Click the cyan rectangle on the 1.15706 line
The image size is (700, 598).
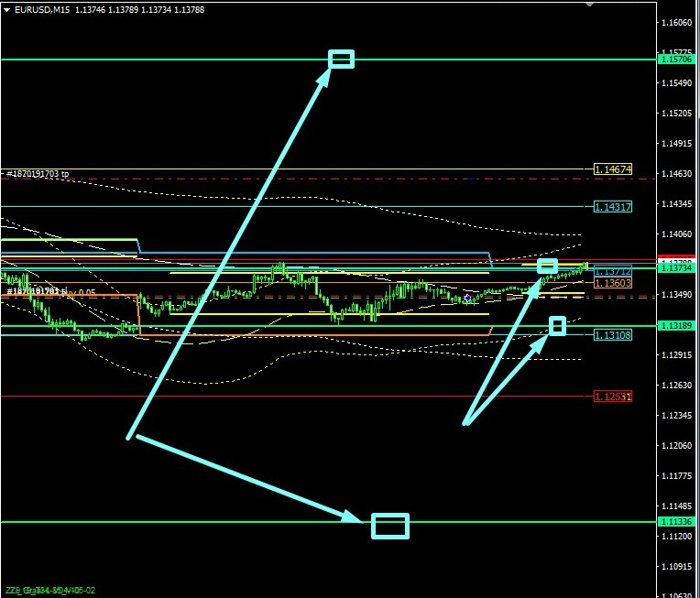coord(342,59)
